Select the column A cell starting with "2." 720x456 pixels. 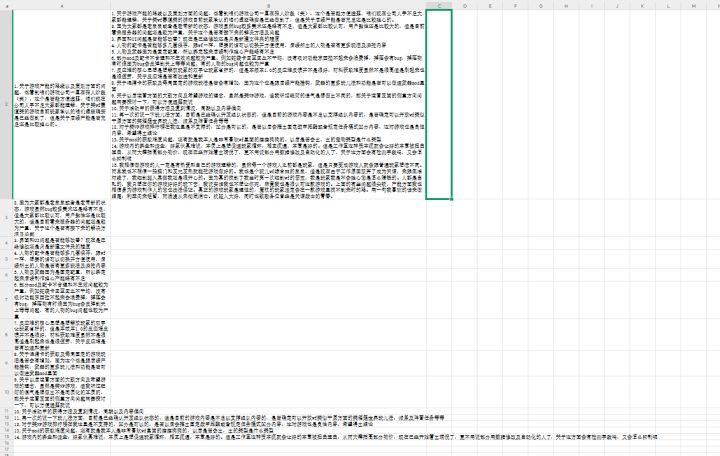(62, 218)
